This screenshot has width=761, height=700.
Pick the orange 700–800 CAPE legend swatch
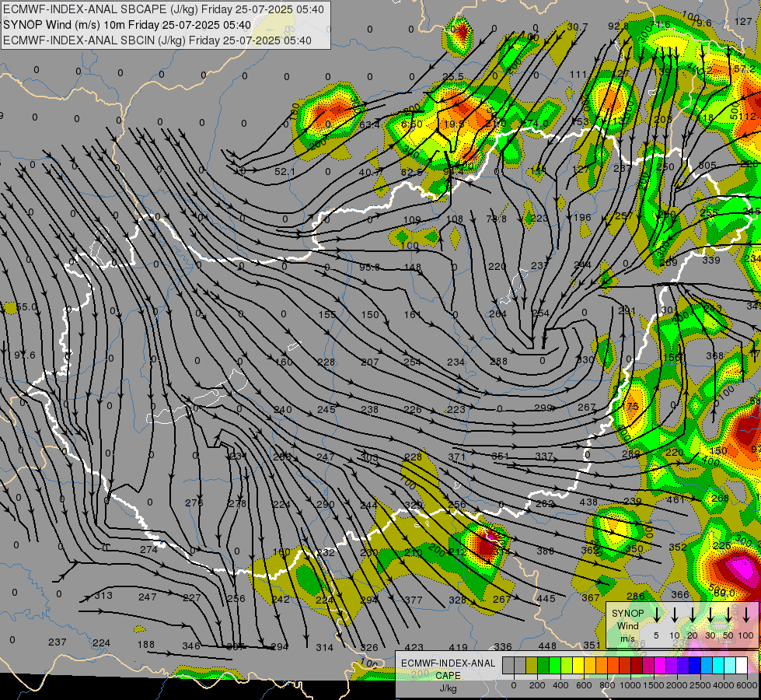(x=602, y=665)
